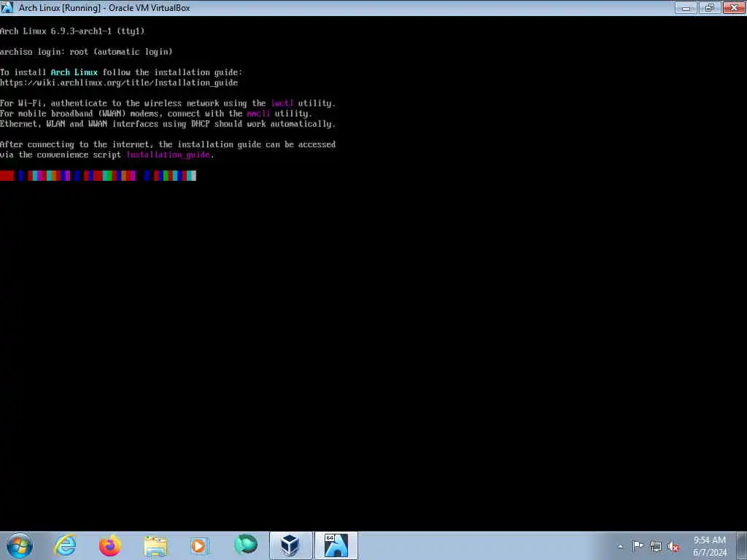Open the clock showing 9:54 AM
The width and height of the screenshot is (747, 560).
709,546
